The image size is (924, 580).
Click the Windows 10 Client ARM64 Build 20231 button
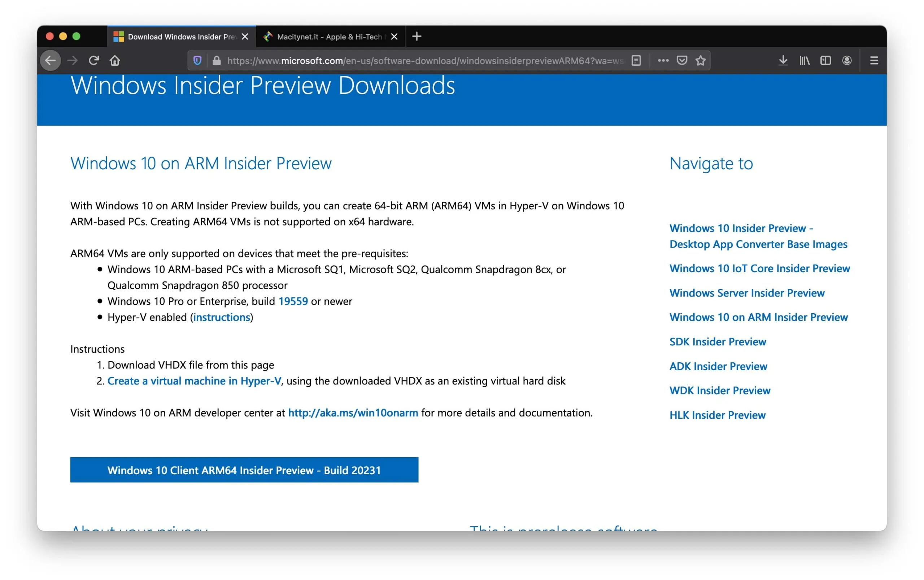point(244,470)
